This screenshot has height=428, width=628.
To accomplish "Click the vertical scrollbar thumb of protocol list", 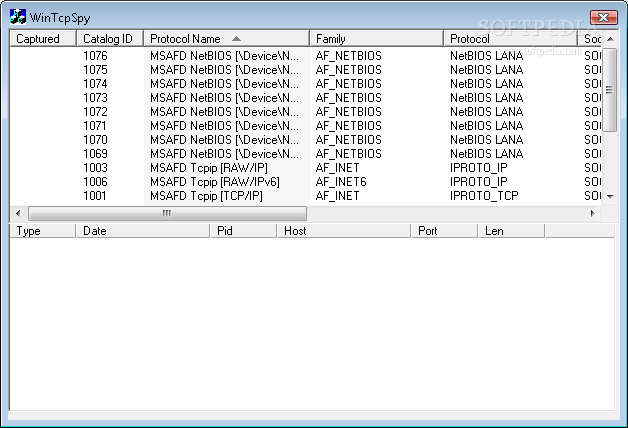I will (x=610, y=90).
